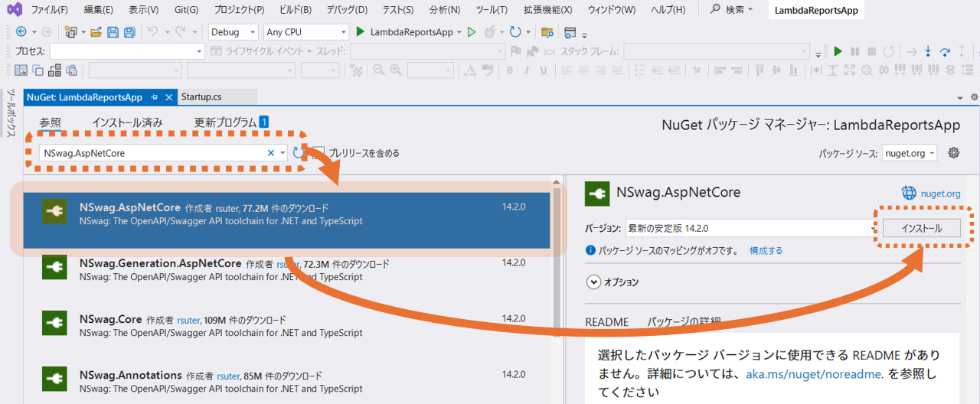Clear the NuGet search text with X
This screenshot has height=404, width=980.
(270, 153)
